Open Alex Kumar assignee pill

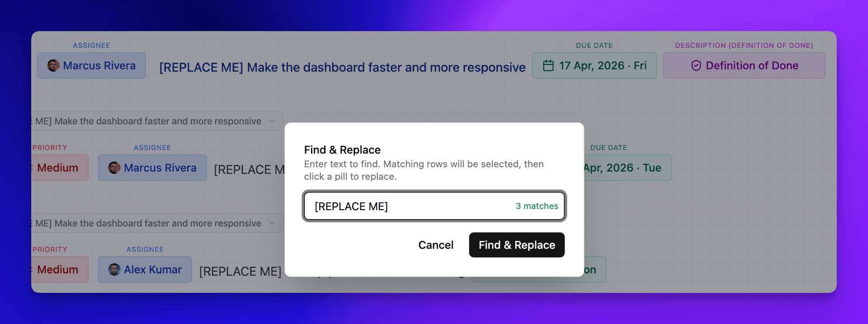click(x=145, y=270)
